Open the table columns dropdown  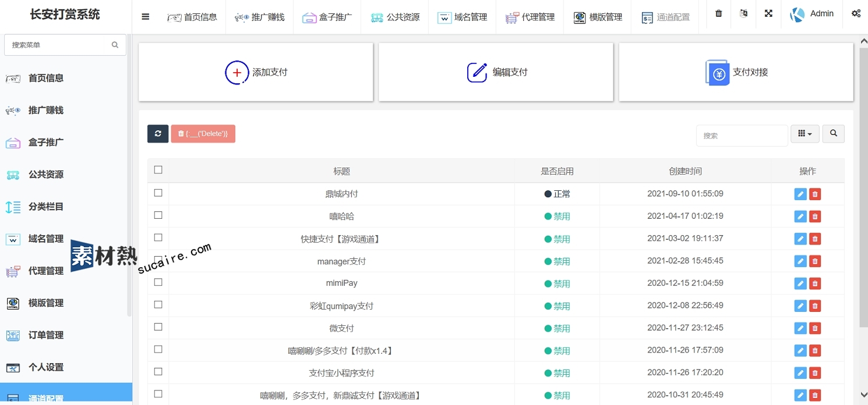pyautogui.click(x=805, y=134)
